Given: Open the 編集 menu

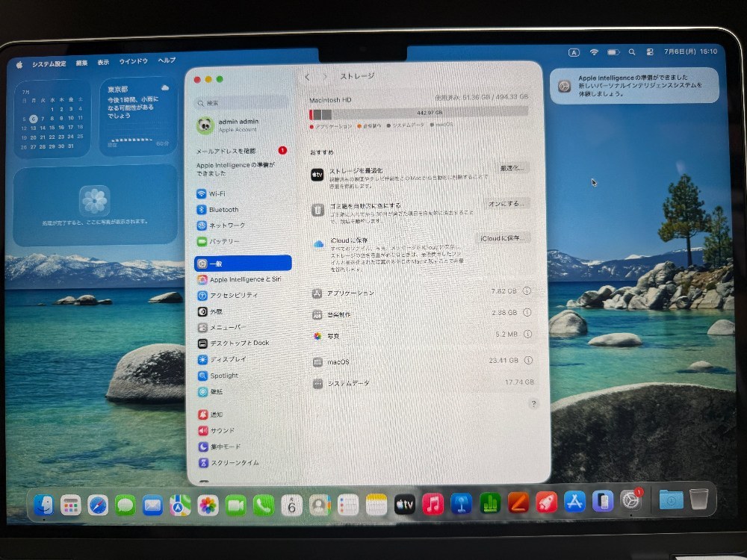Looking at the screenshot, I should pyautogui.click(x=81, y=63).
